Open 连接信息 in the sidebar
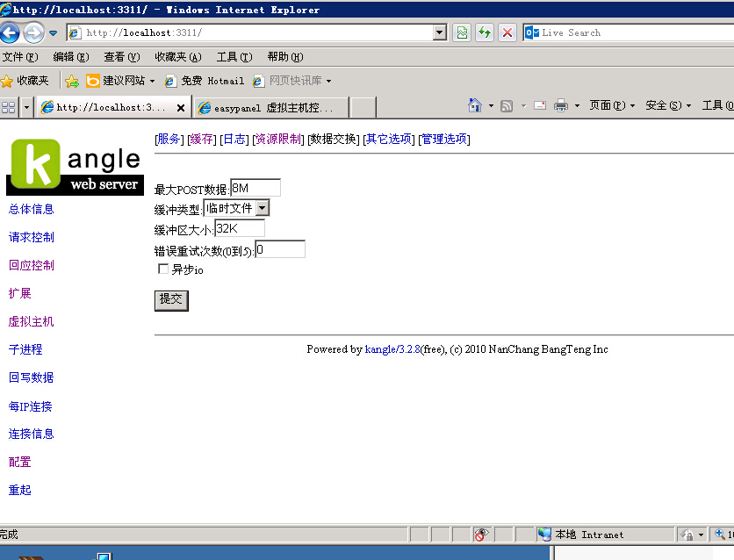This screenshot has width=734, height=560. 32,434
